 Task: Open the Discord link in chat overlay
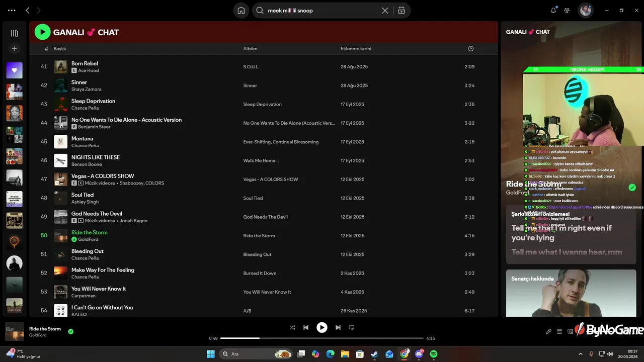tap(571, 207)
